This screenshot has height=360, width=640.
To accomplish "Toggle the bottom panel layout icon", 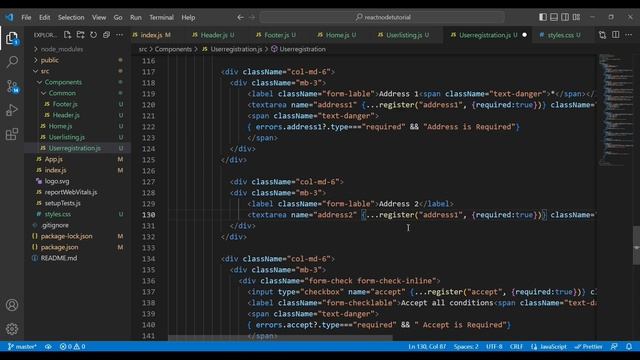I will point(554,17).
